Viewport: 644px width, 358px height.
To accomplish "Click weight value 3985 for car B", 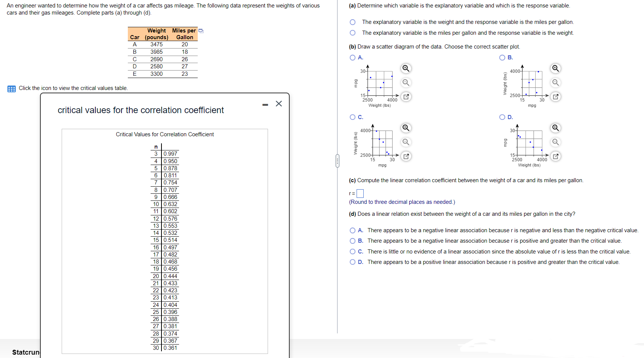I will (x=157, y=52).
